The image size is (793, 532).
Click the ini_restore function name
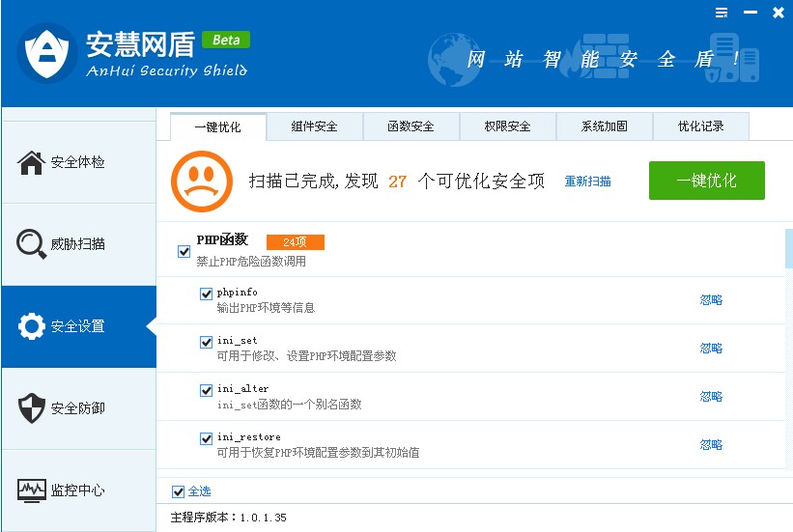tap(249, 437)
